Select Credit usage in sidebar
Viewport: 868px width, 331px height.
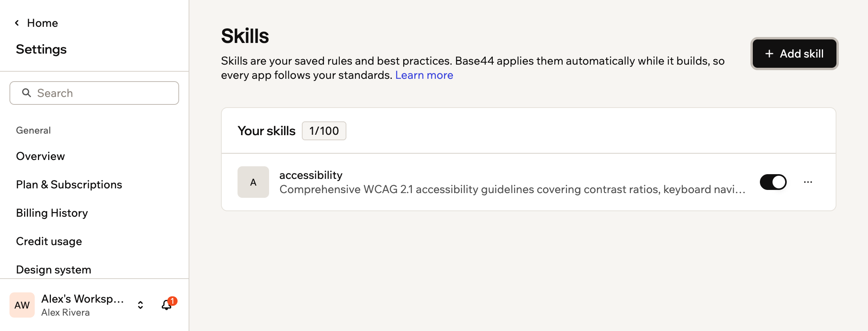coord(49,241)
